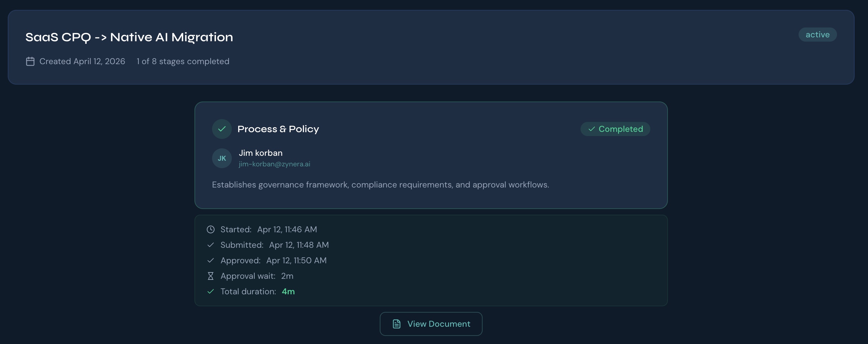This screenshot has width=868, height=344.
Task: Click the Completed status badge
Action: click(x=615, y=129)
